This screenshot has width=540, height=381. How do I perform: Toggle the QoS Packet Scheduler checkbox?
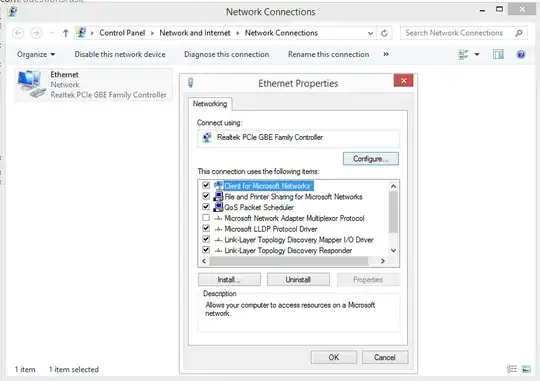point(206,207)
